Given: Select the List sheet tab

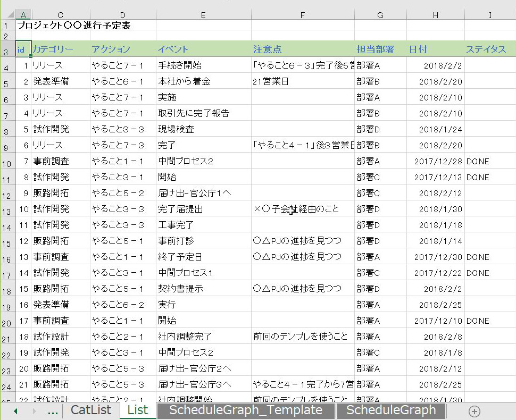Looking at the screenshot, I should pos(138,410).
